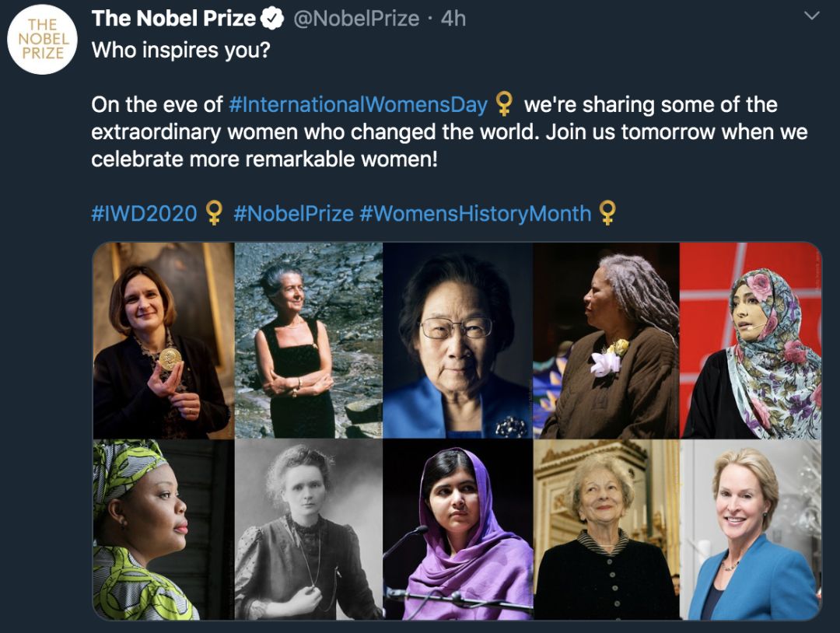Viewport: 840px width, 633px height.
Task: View the black-and-white vintage portrait
Action: pos(309,530)
